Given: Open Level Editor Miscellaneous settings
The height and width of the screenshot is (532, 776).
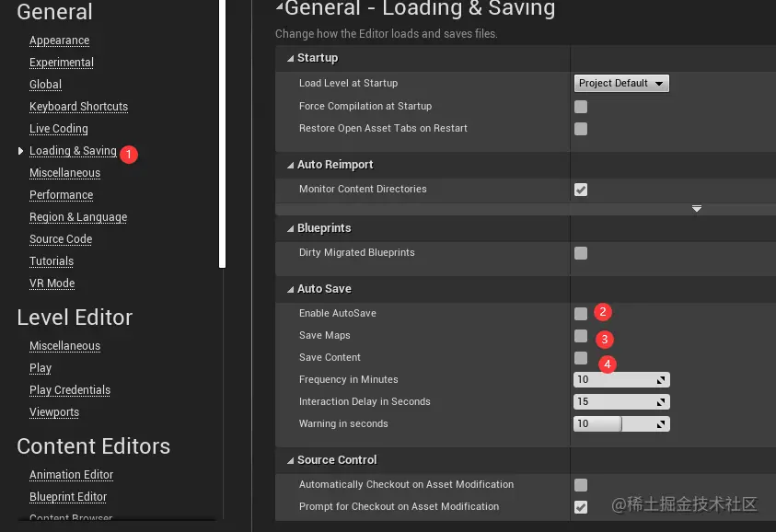Looking at the screenshot, I should click(x=64, y=346).
